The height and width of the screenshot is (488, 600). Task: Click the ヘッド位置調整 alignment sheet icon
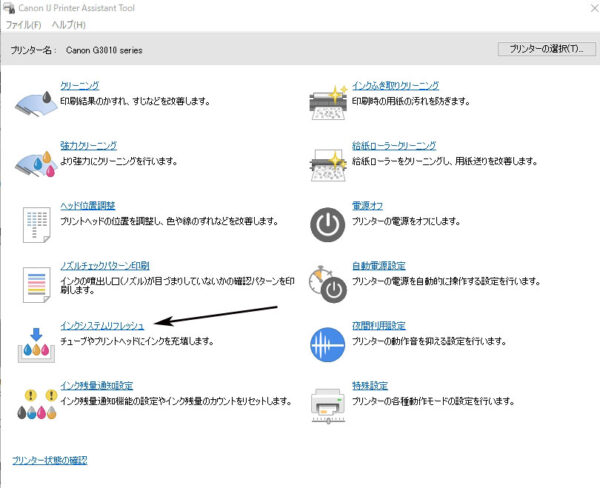(x=36, y=225)
